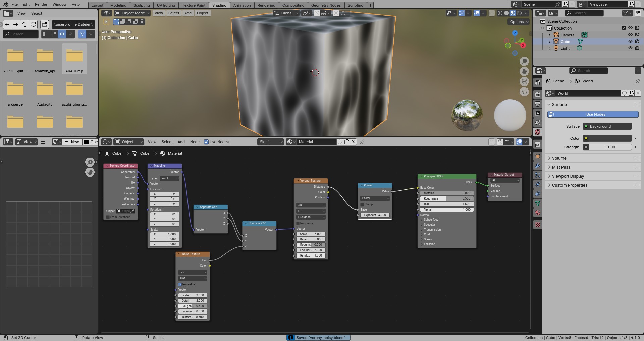
Task: Click the camera view icon in viewport
Action: tap(524, 81)
